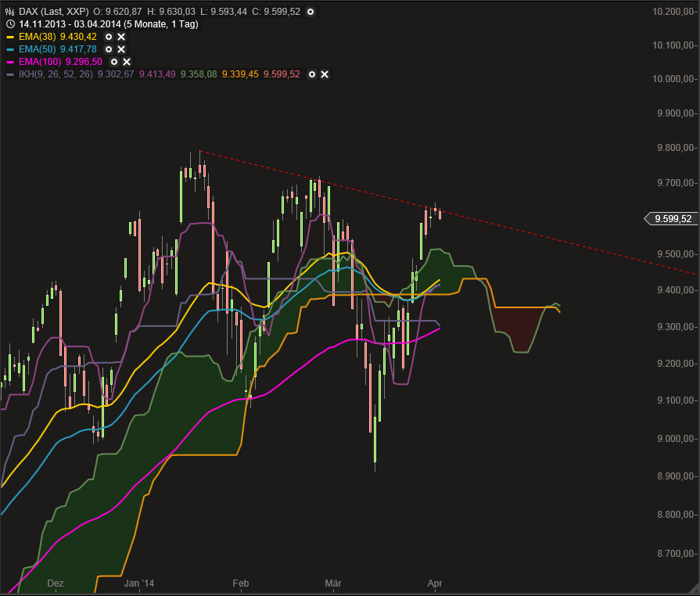Remove the EMA(50) indicator with its X
Image resolution: width=700 pixels, height=596 pixels.
(x=120, y=49)
